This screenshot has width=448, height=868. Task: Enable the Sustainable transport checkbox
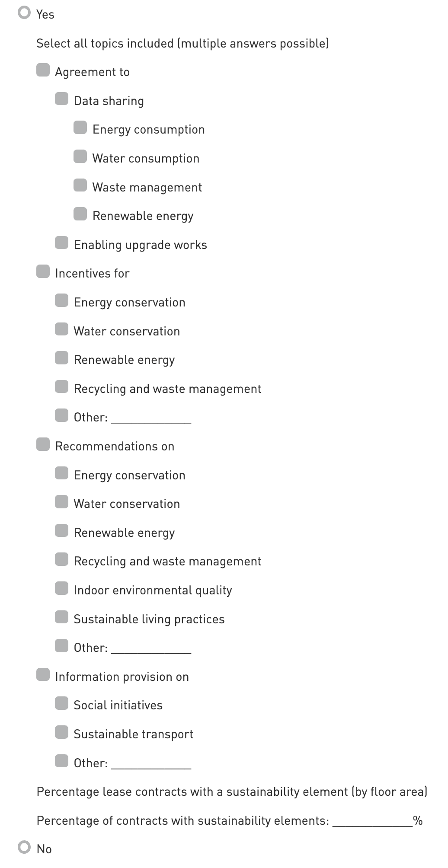point(61,732)
